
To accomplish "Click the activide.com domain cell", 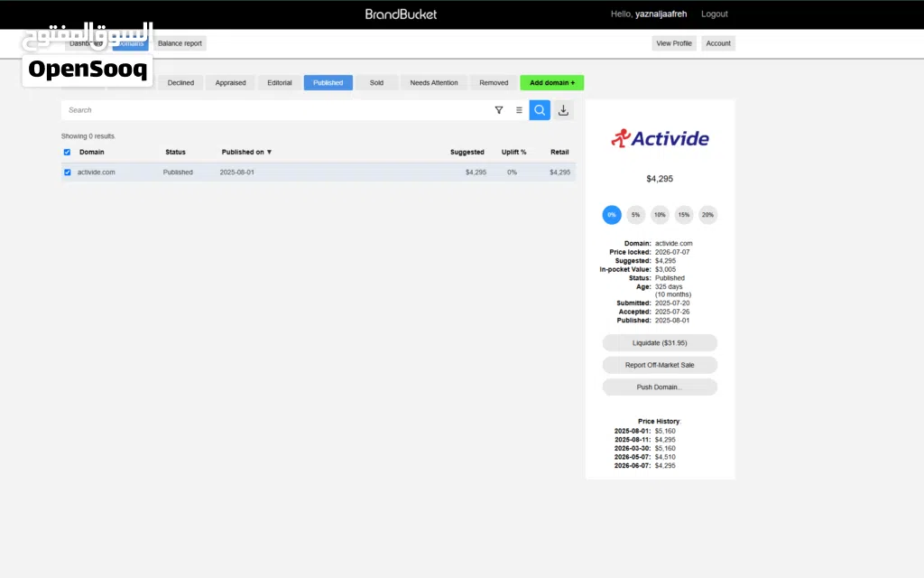I will (x=96, y=172).
